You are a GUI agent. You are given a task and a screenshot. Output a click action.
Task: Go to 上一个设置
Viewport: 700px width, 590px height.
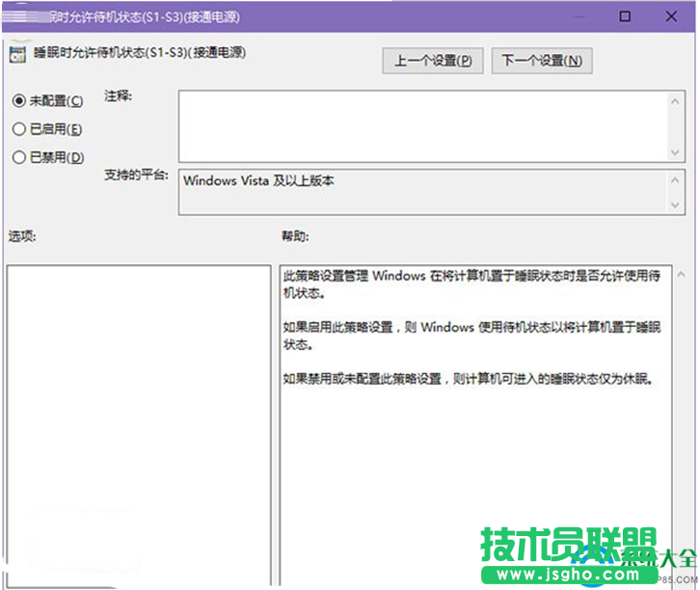(433, 60)
